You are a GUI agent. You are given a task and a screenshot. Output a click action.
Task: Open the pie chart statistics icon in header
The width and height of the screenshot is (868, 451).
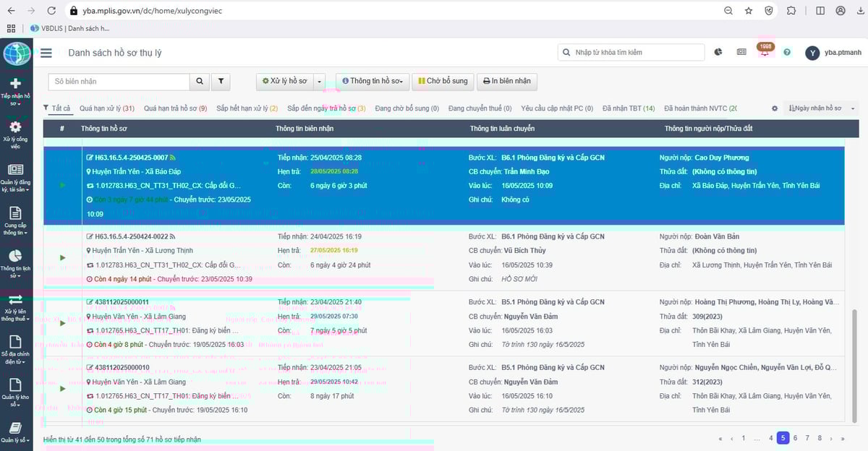click(x=718, y=52)
